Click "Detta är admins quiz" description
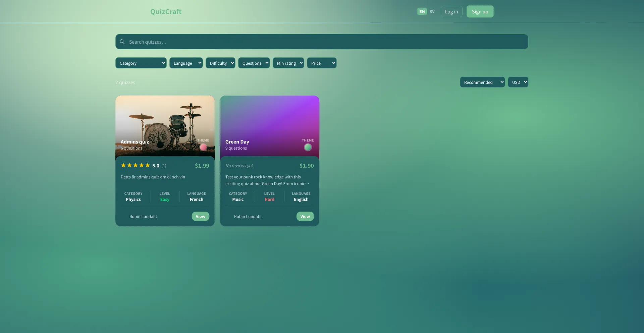This screenshot has width=644, height=333. 153,177
